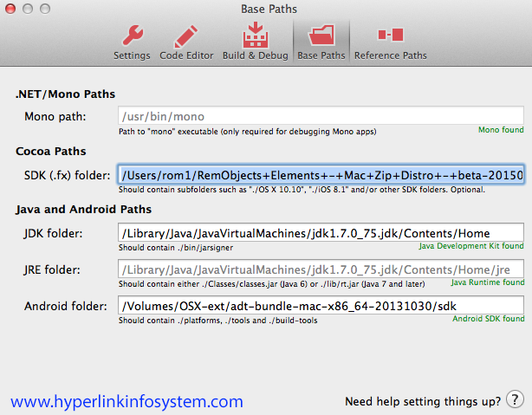Click the 'Path to "mono" executable' hint
This screenshot has height=415, width=532.
(x=247, y=132)
